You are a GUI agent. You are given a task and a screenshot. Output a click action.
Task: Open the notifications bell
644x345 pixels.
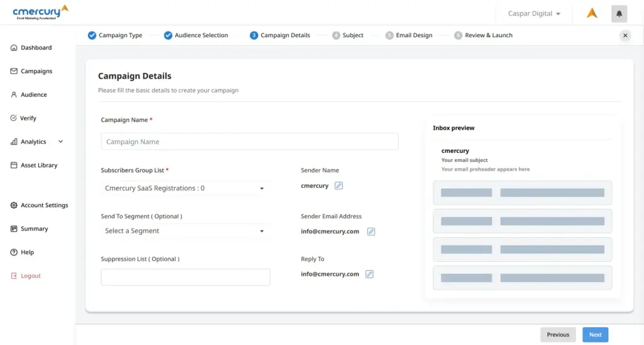pos(619,14)
